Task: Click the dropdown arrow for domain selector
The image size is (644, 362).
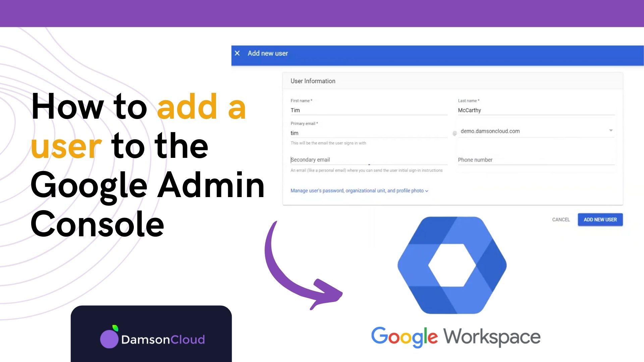Action: pyautogui.click(x=612, y=131)
